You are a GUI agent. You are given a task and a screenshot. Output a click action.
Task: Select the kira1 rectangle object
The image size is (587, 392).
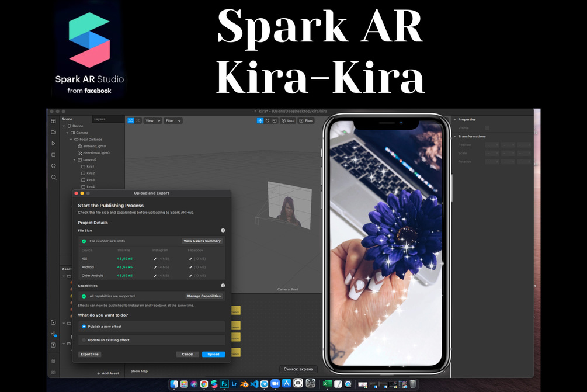click(88, 166)
